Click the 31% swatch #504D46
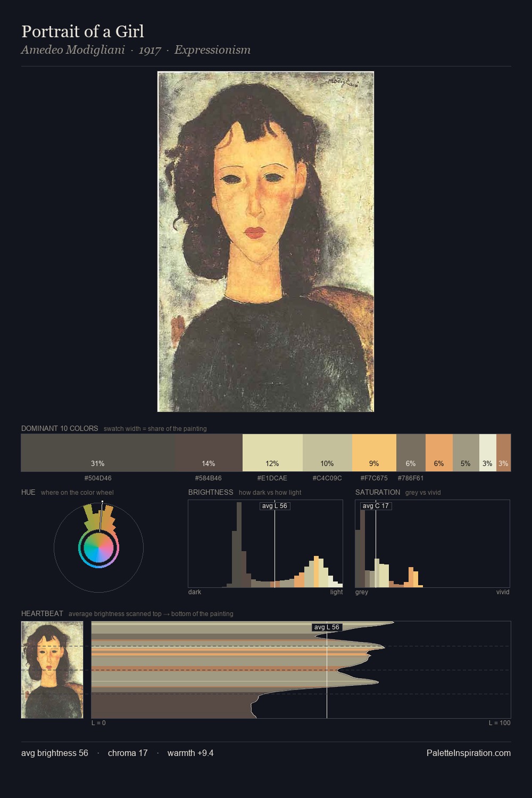The height and width of the screenshot is (798, 532). click(97, 453)
